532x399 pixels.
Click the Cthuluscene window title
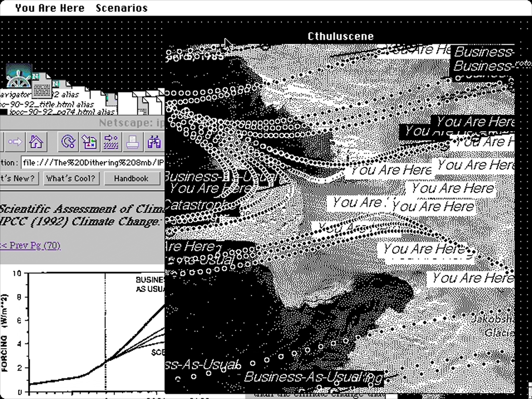[x=340, y=37]
